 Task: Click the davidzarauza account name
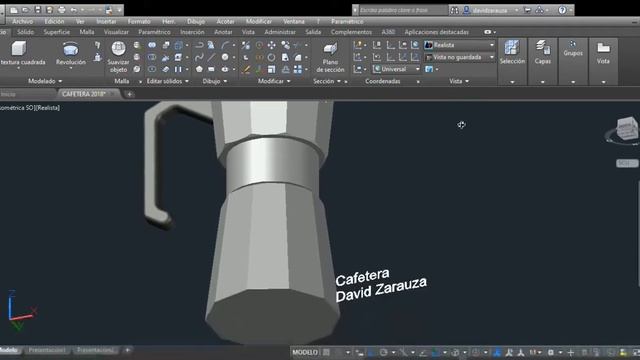[490, 10]
